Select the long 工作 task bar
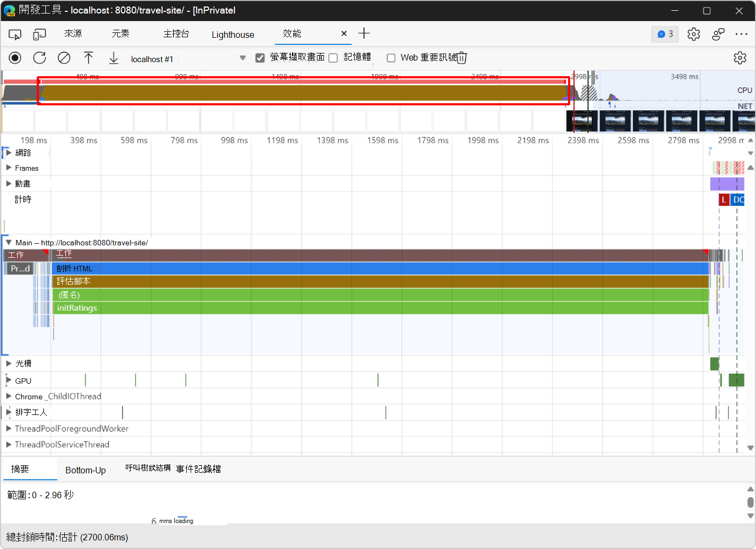 (x=381, y=255)
